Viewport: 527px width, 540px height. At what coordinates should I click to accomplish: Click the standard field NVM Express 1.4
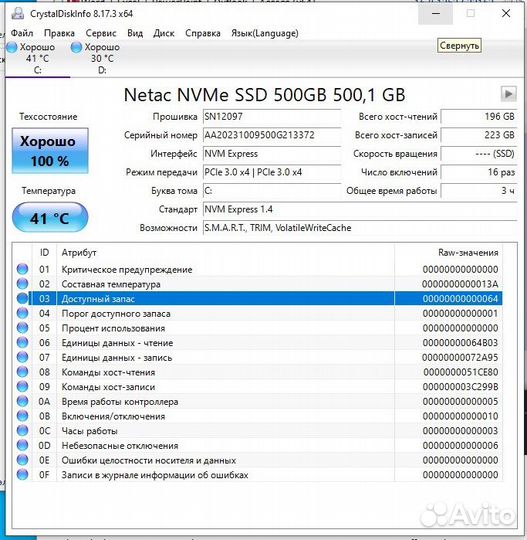(360, 209)
